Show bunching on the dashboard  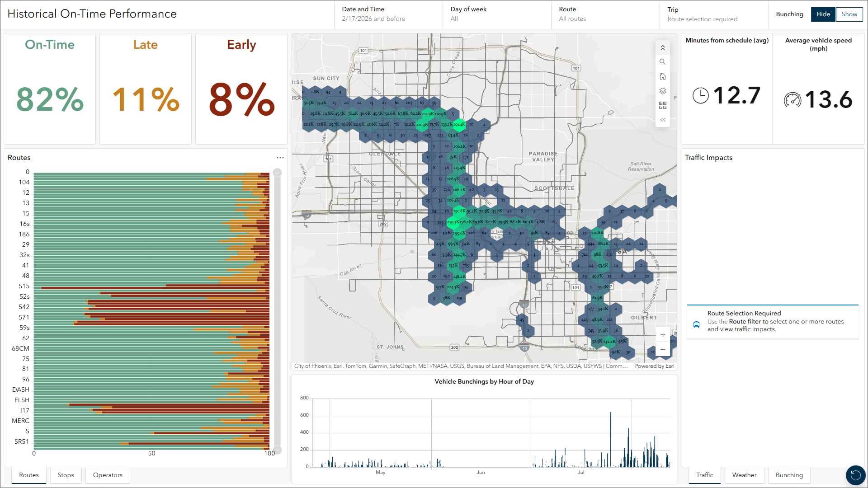tap(849, 14)
